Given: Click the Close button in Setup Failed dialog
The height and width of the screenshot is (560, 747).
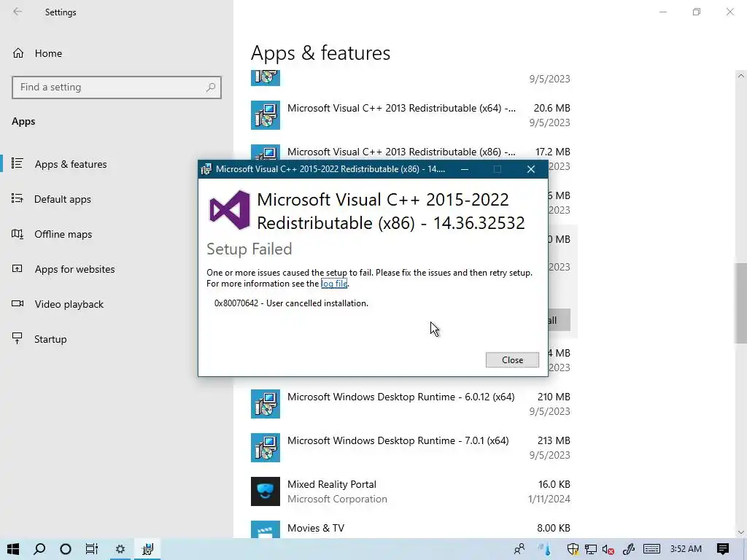Looking at the screenshot, I should (512, 360).
